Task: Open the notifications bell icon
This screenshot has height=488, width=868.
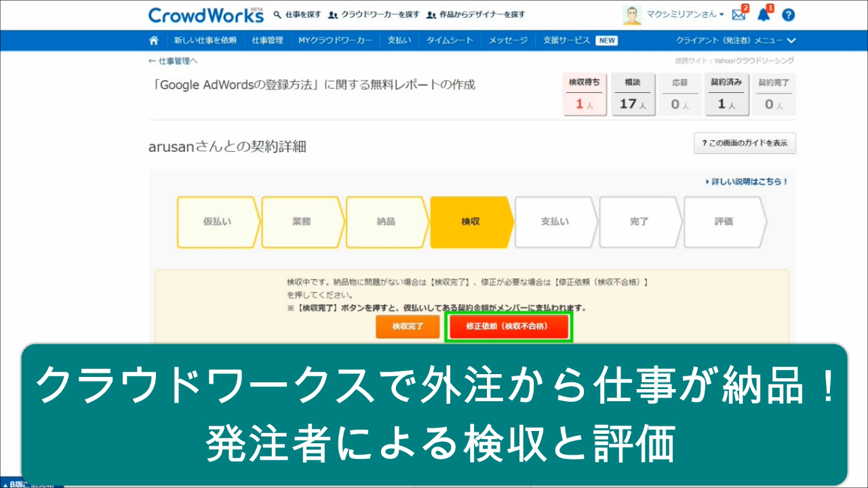Action: point(764,15)
